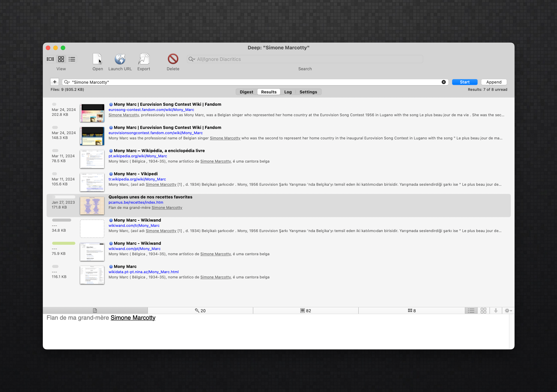Image resolution: width=557 pixels, height=392 pixels.
Task: Click unread dot of wikiwand.com/tr Wikiwand result
Action: pos(111,220)
